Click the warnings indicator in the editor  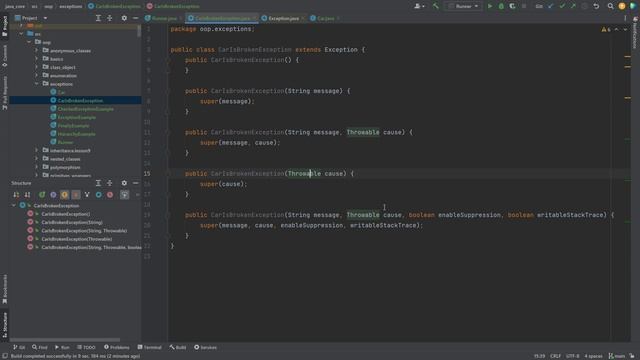(x=606, y=29)
